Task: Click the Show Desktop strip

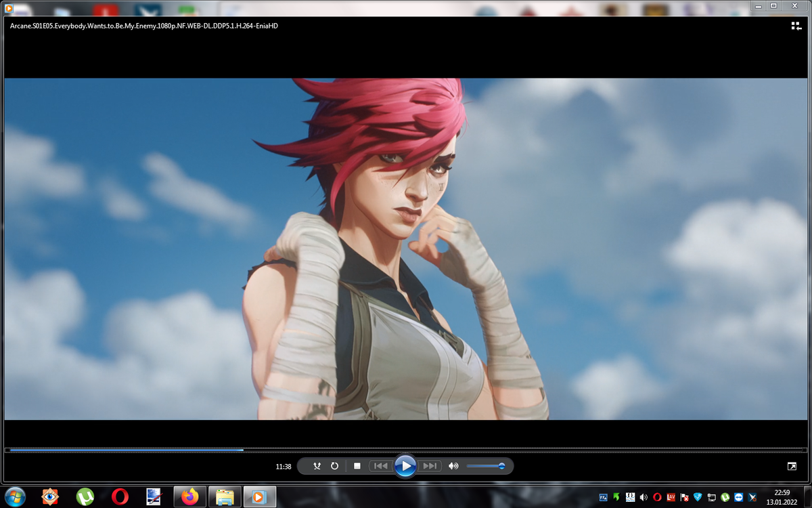Action: (807, 497)
